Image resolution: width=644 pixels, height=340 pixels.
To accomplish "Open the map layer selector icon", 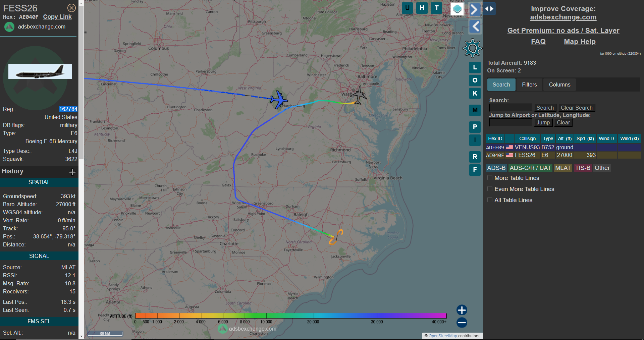I will click(457, 9).
